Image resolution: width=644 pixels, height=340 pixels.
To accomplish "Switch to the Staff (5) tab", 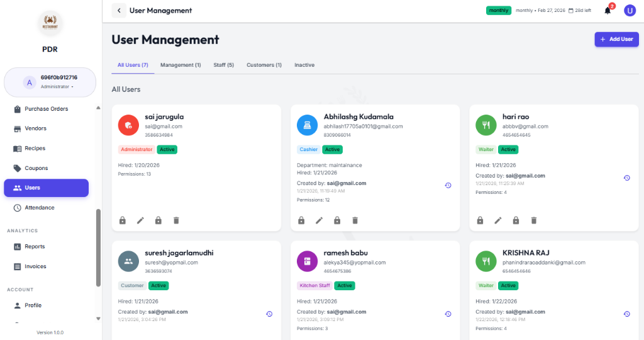I will (x=224, y=65).
